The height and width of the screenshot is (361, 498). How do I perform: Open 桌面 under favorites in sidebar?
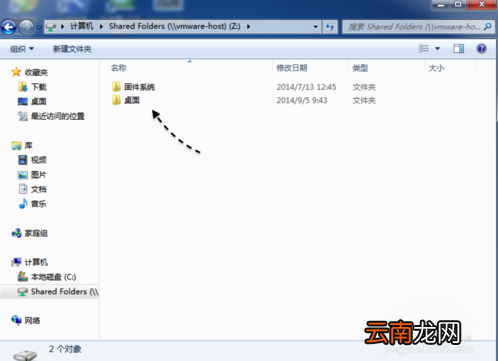click(38, 102)
